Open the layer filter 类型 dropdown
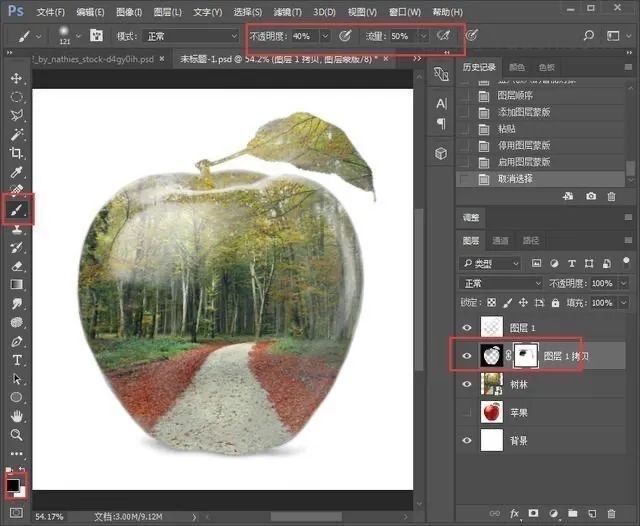 [x=490, y=264]
